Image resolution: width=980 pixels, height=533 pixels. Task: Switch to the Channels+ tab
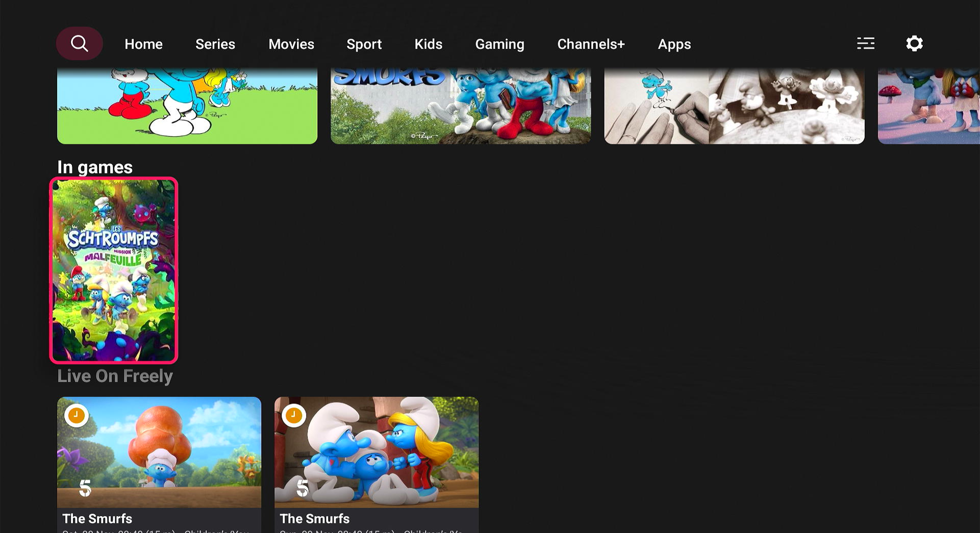pyautogui.click(x=591, y=44)
